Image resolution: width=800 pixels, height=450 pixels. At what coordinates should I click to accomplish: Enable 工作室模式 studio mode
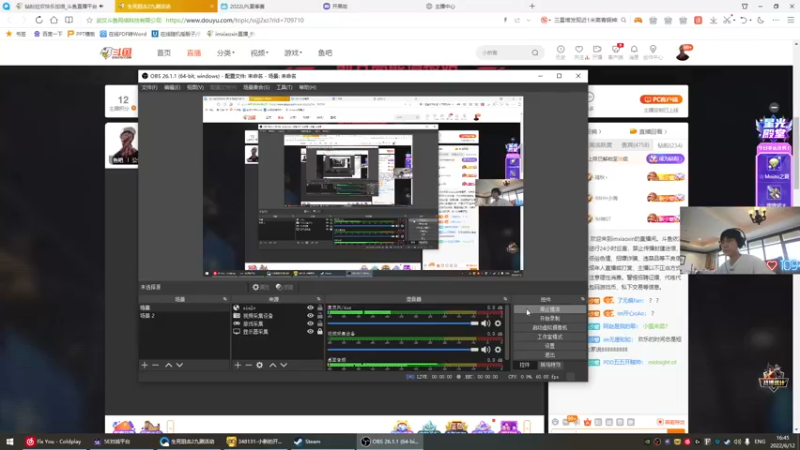click(549, 337)
